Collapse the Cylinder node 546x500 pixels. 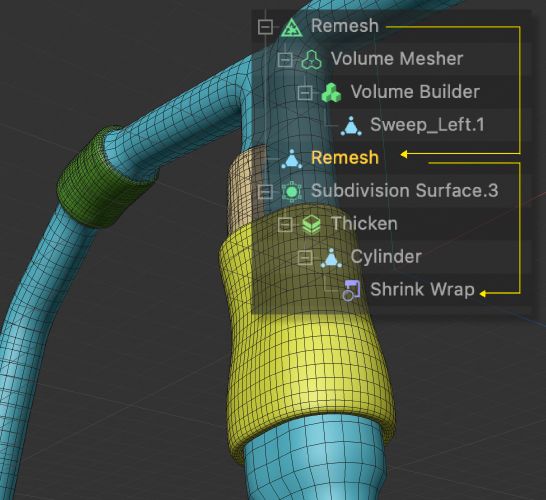(305, 258)
